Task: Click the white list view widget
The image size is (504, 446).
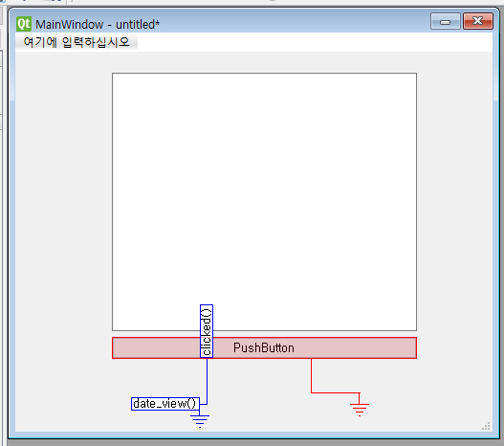Action: click(x=264, y=202)
